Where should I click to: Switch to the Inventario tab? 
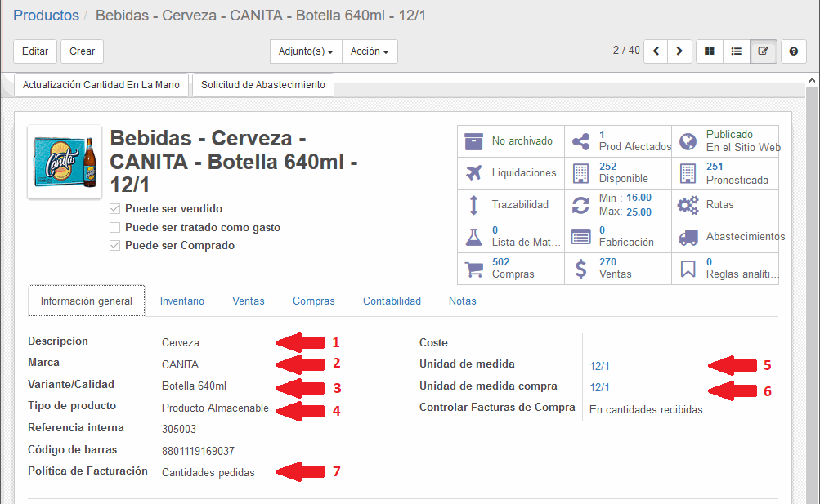(x=182, y=301)
